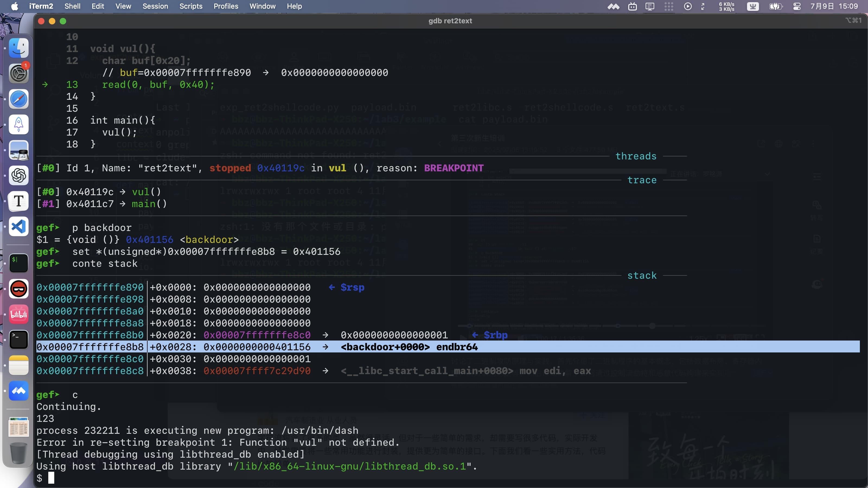Switch the input method indicator

[753, 7]
